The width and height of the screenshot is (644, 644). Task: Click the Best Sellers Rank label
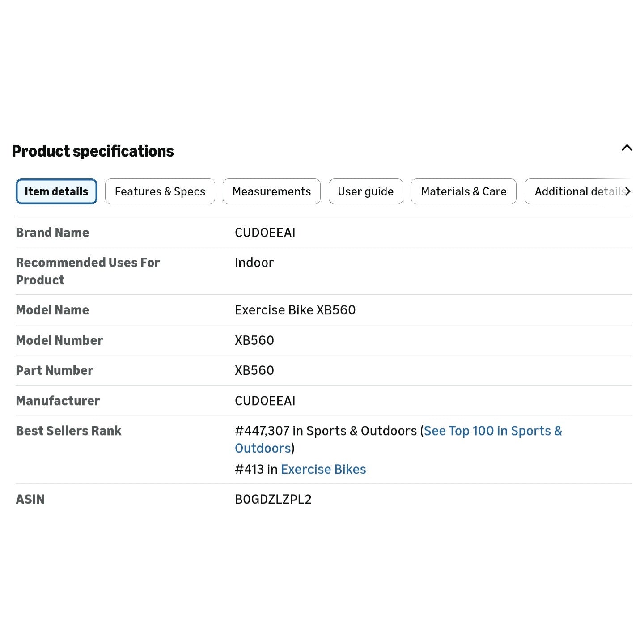(x=69, y=431)
